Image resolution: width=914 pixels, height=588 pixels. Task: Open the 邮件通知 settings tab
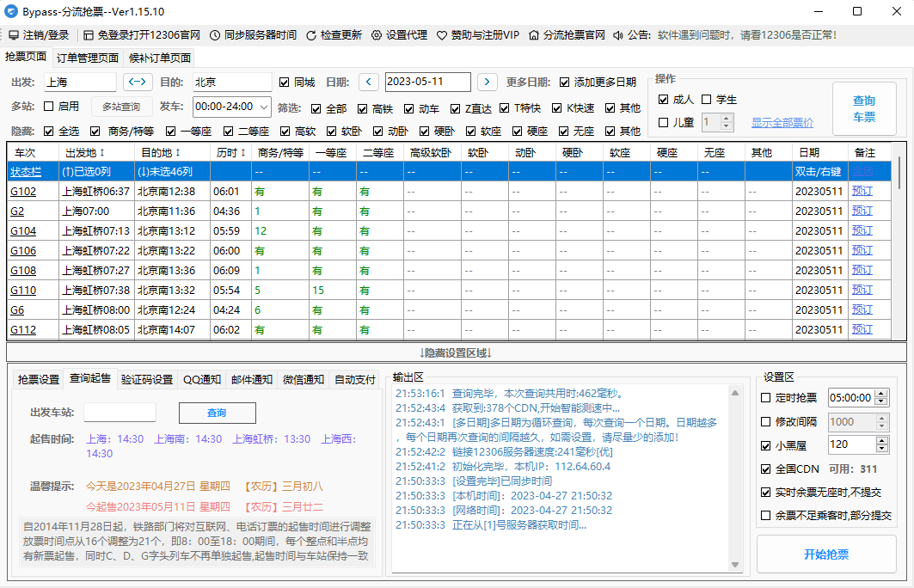[x=251, y=380]
